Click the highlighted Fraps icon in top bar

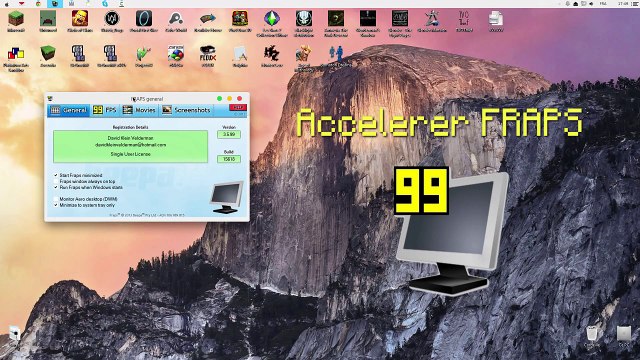coord(55,4)
